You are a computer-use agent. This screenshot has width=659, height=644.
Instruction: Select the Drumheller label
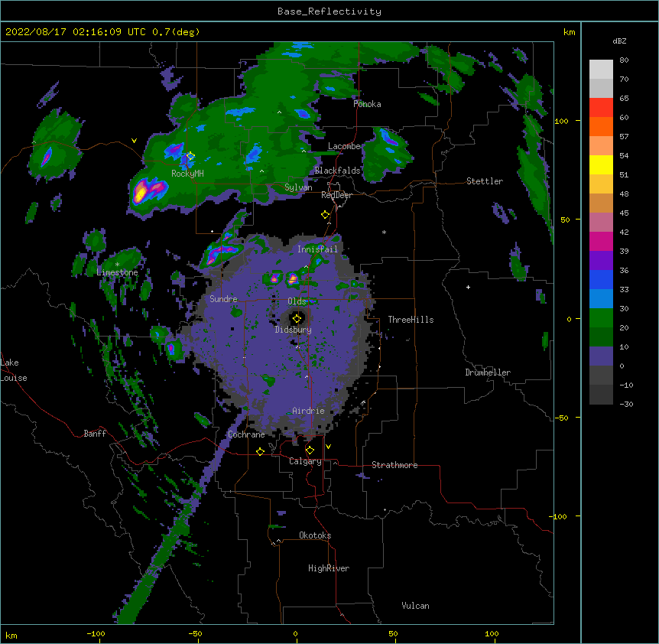click(x=488, y=372)
